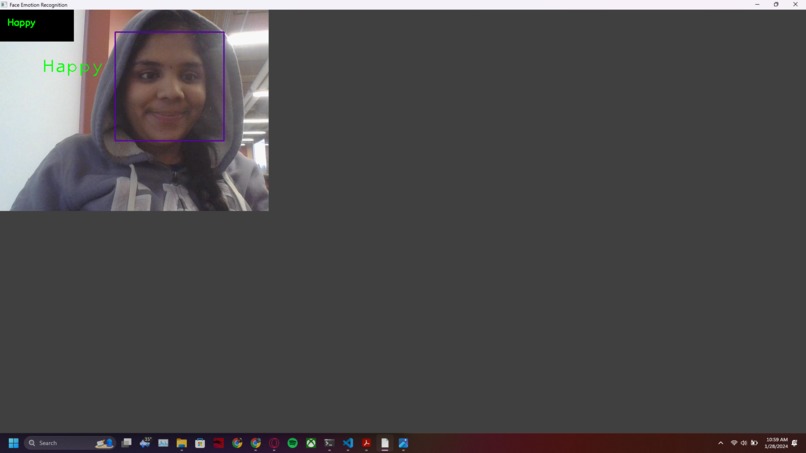
Task: Click the large green 'Happy' overlay text
Action: point(72,67)
